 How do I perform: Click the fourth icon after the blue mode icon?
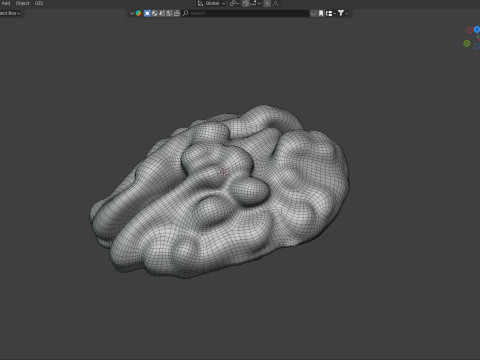177,13
